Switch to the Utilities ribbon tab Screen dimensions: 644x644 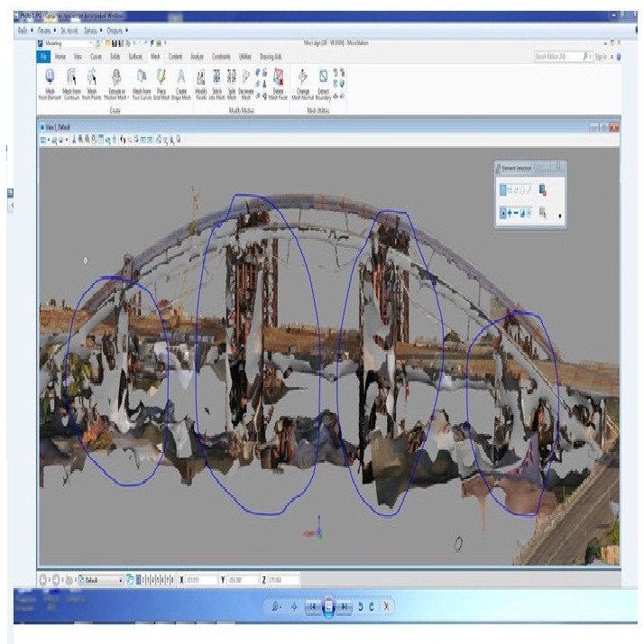[245, 57]
